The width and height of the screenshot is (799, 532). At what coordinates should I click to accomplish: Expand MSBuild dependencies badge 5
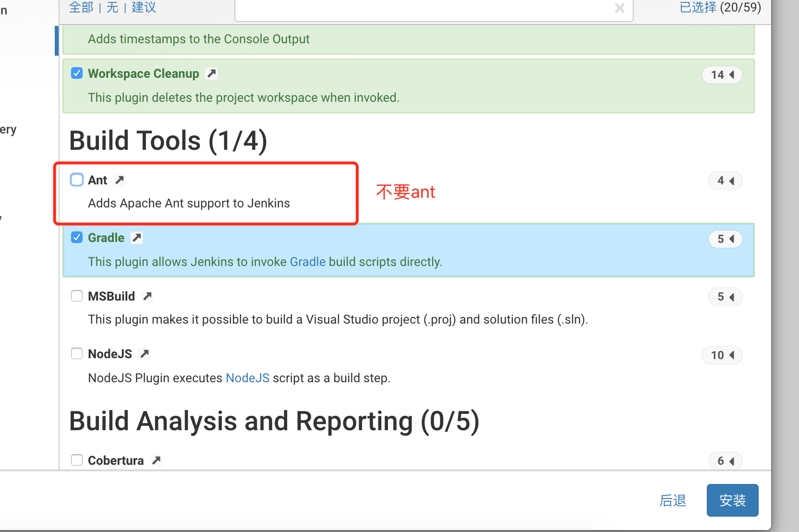pyautogui.click(x=726, y=297)
